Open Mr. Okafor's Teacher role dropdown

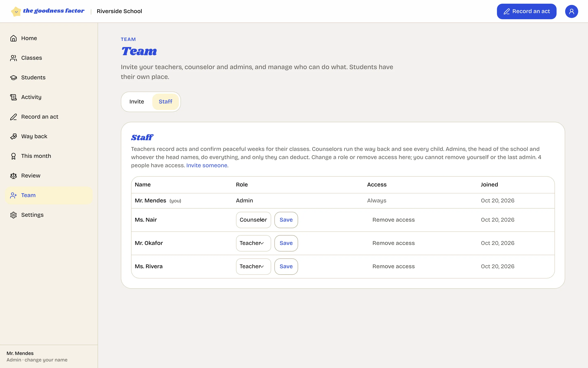point(253,243)
